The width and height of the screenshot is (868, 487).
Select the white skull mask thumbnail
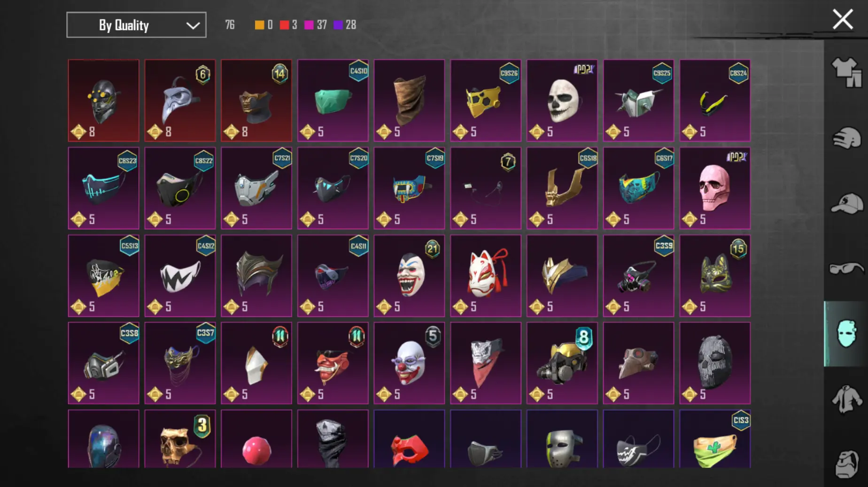(x=562, y=101)
